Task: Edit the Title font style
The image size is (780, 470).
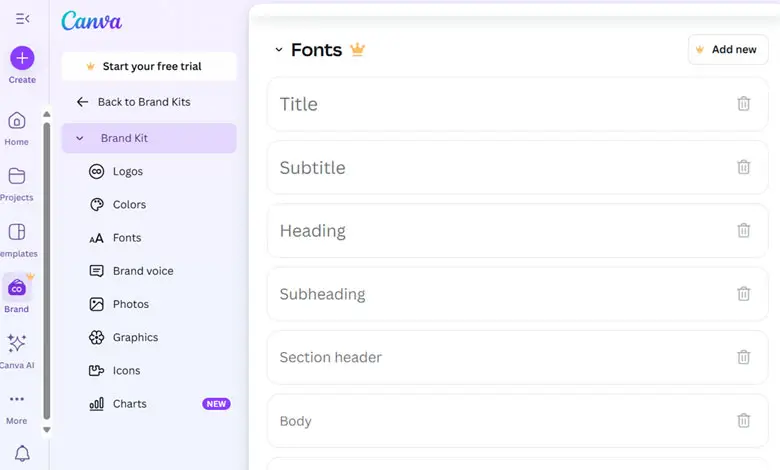Action: tap(517, 104)
